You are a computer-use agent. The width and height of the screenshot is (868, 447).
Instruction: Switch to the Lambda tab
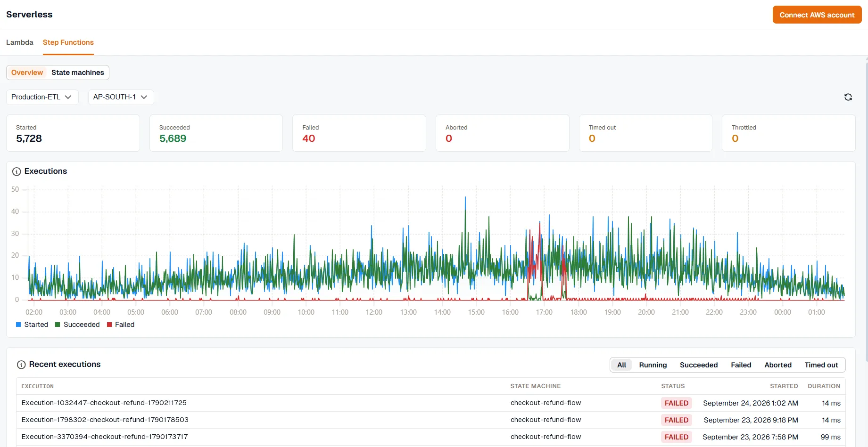pyautogui.click(x=20, y=42)
